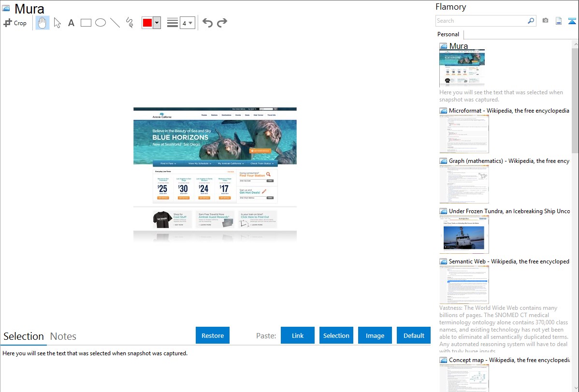Screen dimensions: 579x392
Task: Click the Vastness description under Semantic Web
Action: (504, 330)
